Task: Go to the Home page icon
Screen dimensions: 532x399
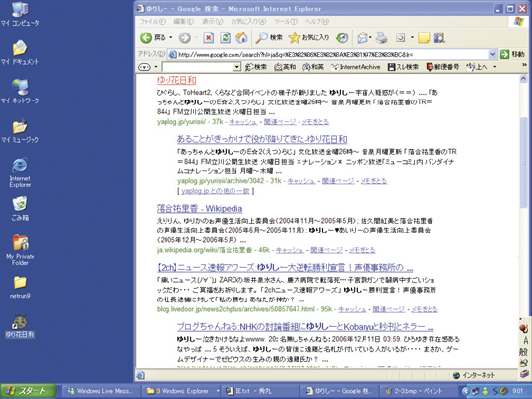Action: [x=241, y=38]
